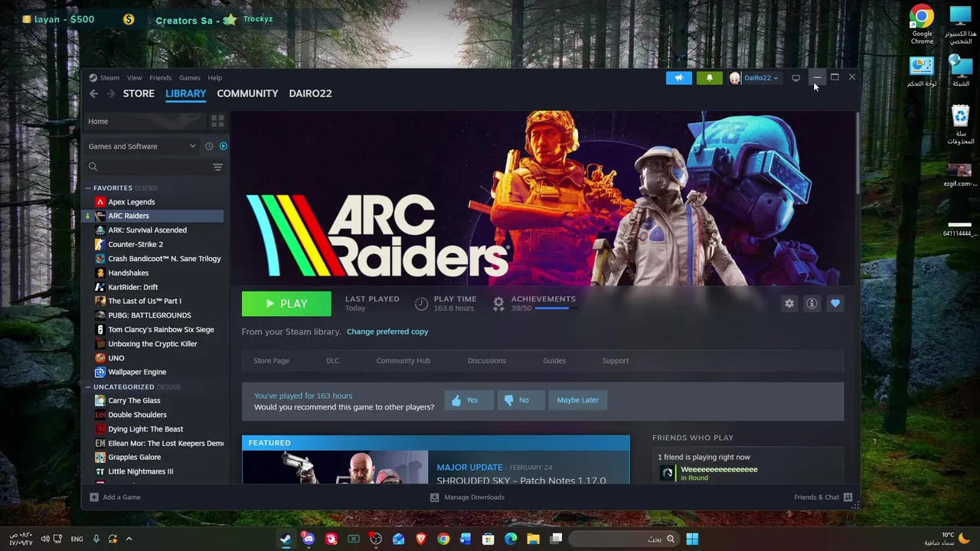Enter Big Picture mode via monitor icon

point(795,77)
